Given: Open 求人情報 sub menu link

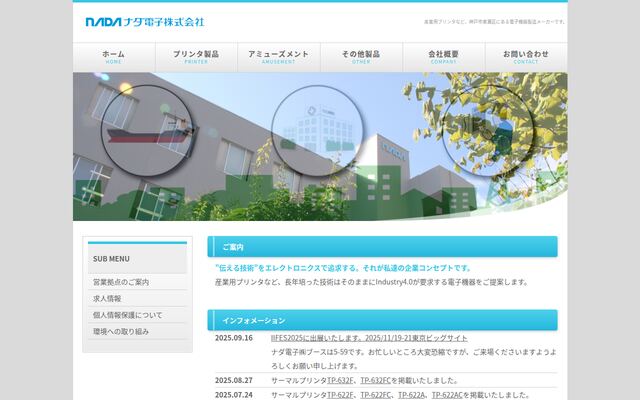Looking at the screenshot, I should (138, 298).
